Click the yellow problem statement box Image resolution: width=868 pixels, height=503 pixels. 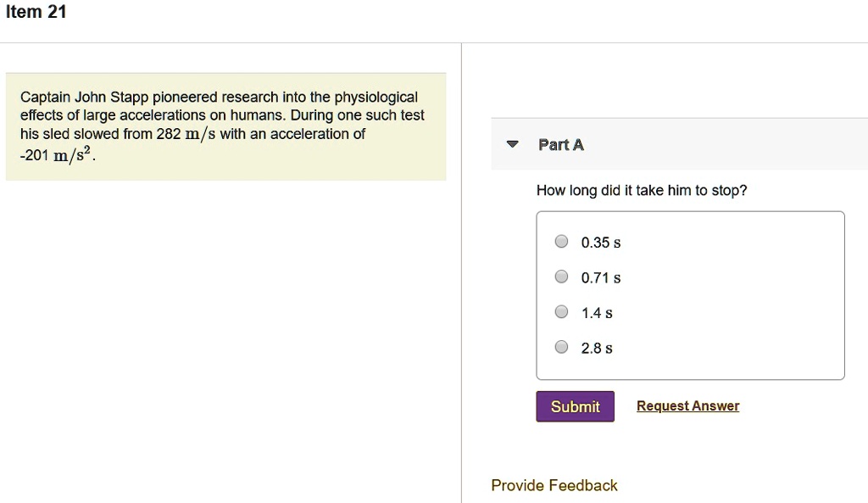pos(225,127)
